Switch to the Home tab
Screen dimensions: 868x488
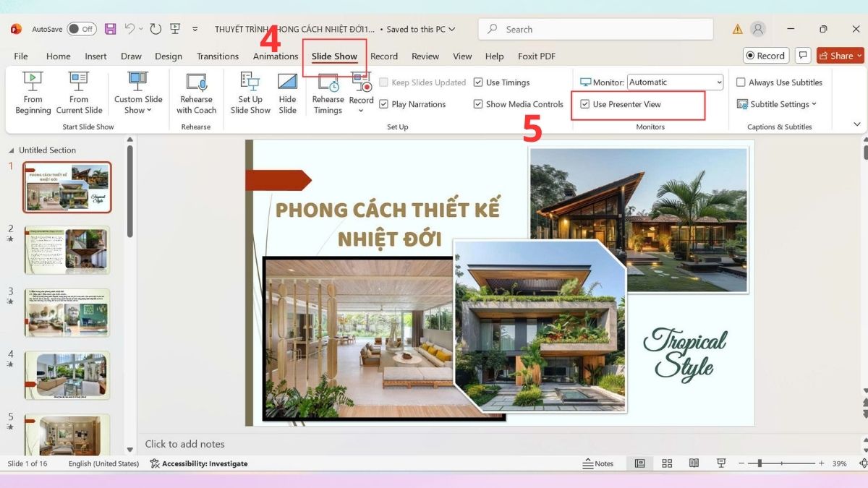[x=59, y=56]
